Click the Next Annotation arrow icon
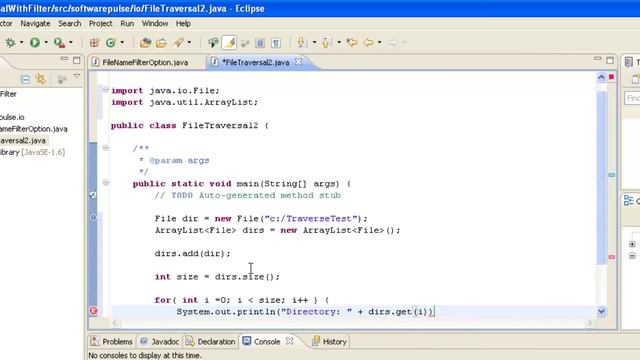 coord(302,42)
